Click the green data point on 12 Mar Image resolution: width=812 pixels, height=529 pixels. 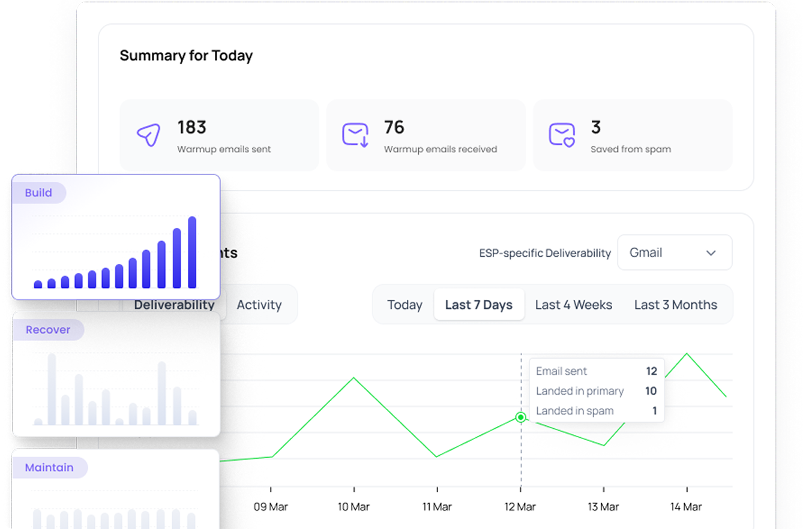[x=521, y=417]
